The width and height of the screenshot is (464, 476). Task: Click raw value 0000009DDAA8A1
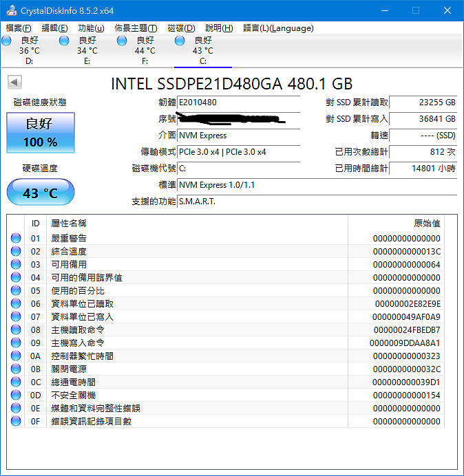(405, 343)
